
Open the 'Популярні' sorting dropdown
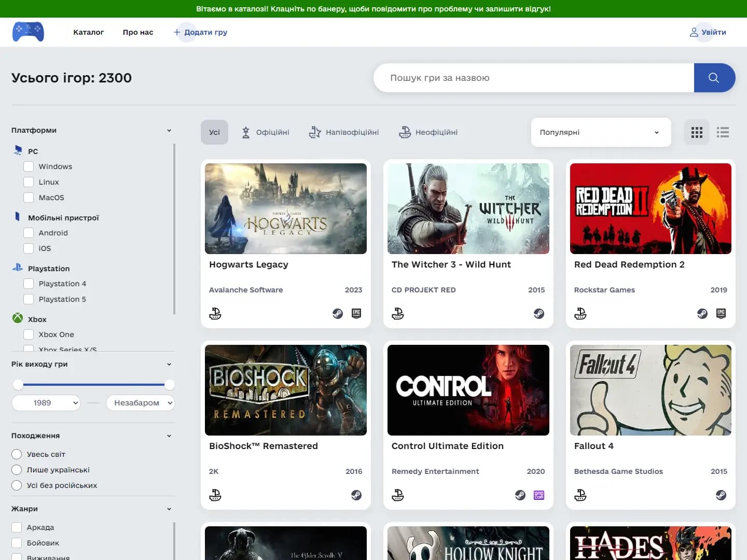pos(600,132)
